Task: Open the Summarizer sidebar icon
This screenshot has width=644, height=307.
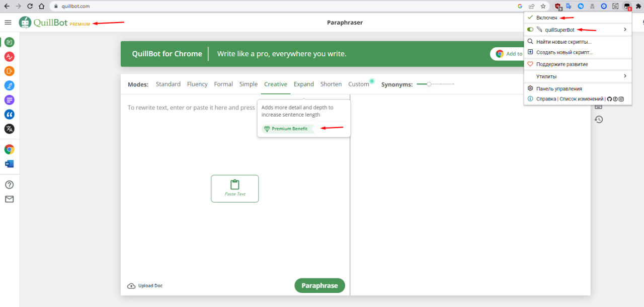Action: tap(9, 99)
